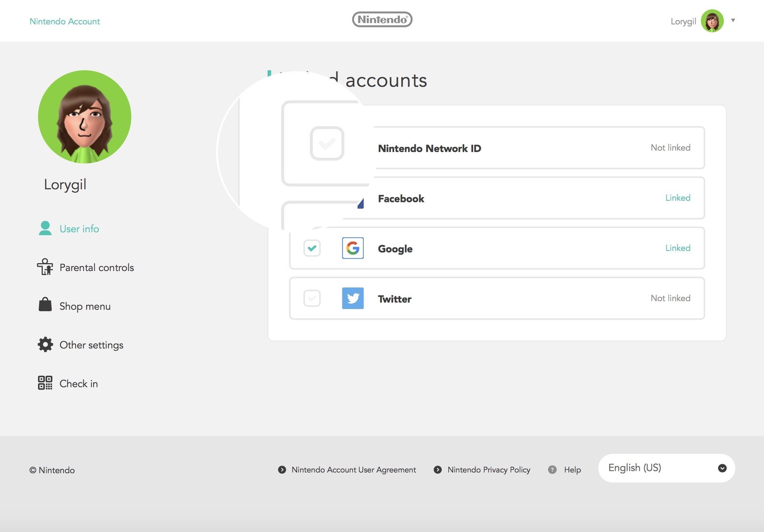This screenshot has width=764, height=532.
Task: Click the User info icon in sidebar
Action: click(x=45, y=228)
